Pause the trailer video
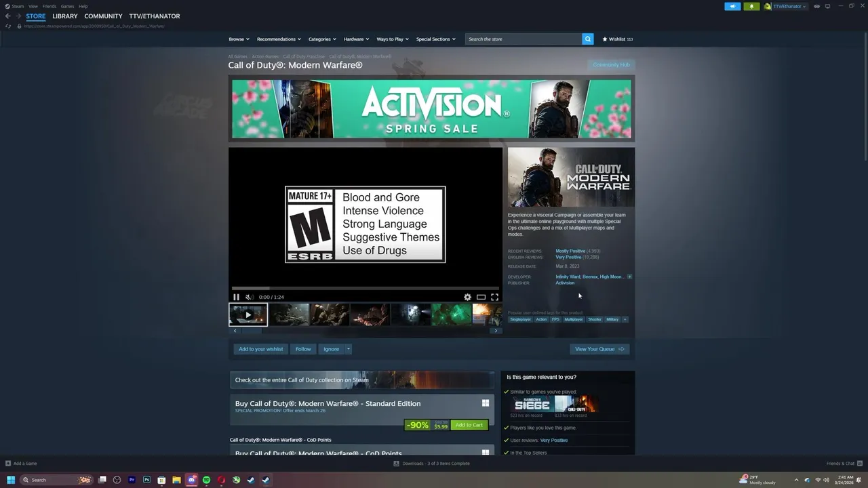868x488 pixels. [x=236, y=297]
